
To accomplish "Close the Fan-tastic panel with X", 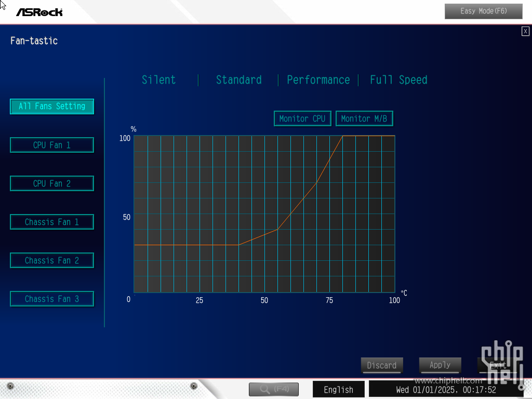I will point(525,31).
